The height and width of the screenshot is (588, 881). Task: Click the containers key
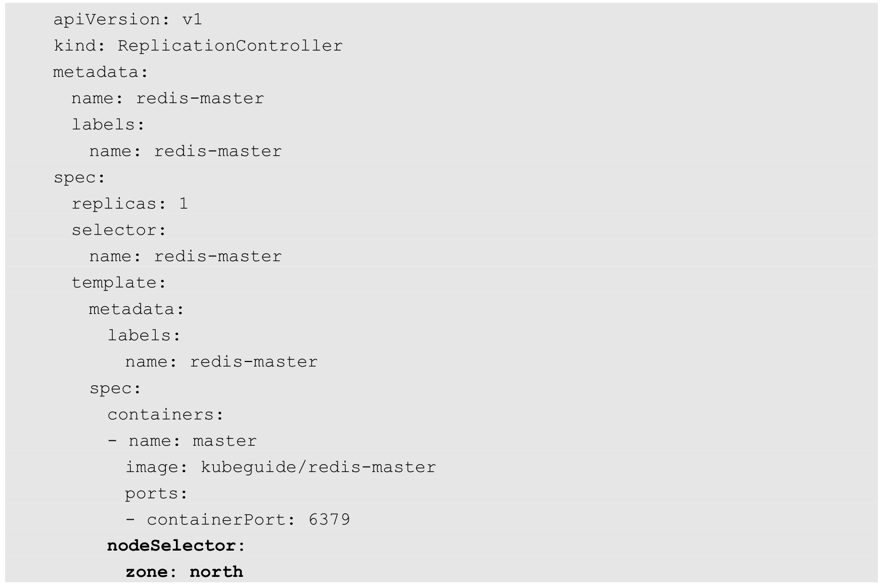[x=161, y=415]
